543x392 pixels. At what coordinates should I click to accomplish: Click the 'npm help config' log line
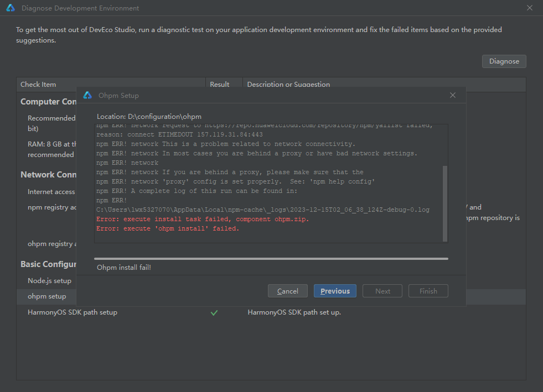pyautogui.click(x=235, y=181)
